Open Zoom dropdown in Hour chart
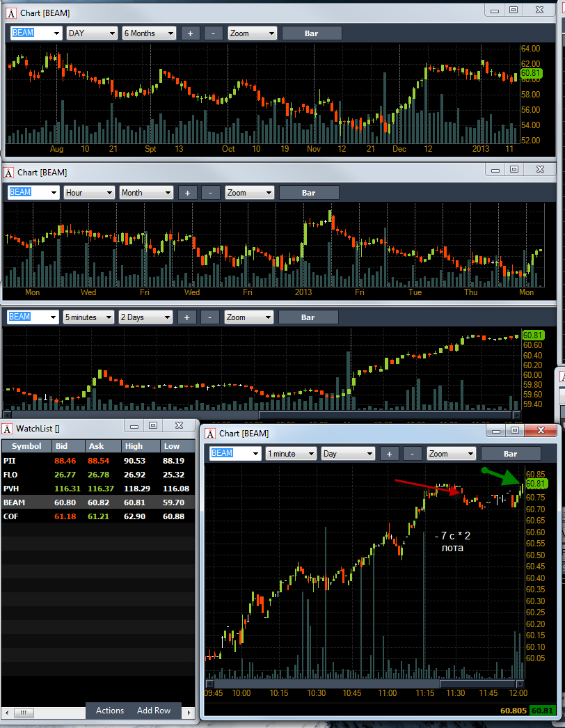 249,193
